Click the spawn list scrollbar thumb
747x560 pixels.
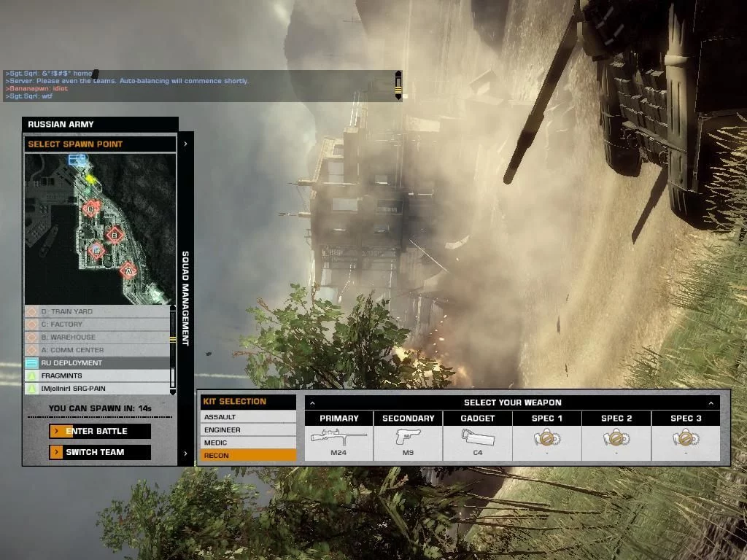coord(173,340)
